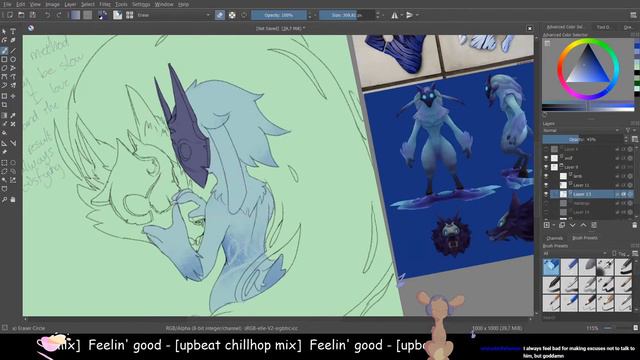640x360 pixels.
Task: Move the selected layer up
Action: [583, 225]
